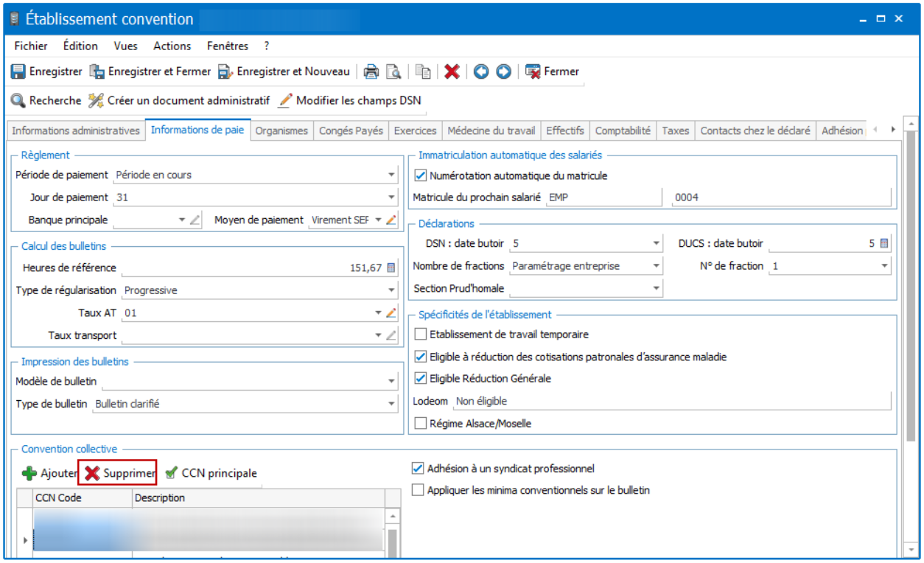This screenshot has height=563, width=924.
Task: Check Etablissement de travail temporaire
Action: tap(421, 335)
